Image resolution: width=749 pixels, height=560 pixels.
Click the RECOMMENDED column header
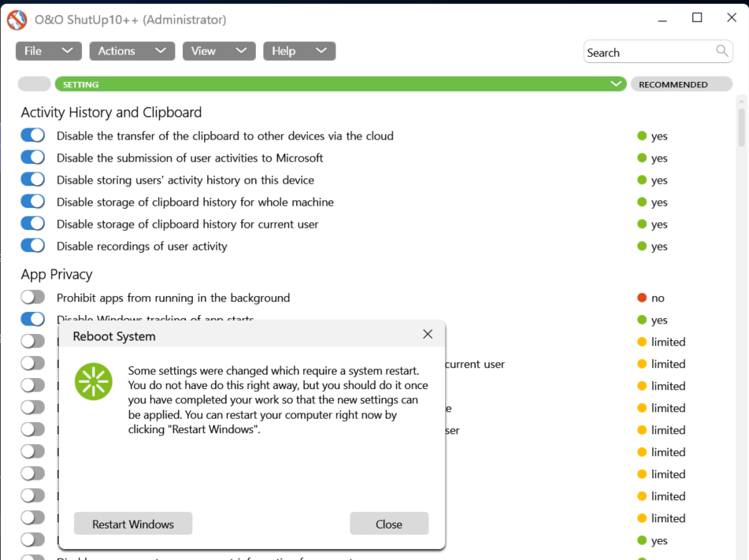(x=681, y=84)
